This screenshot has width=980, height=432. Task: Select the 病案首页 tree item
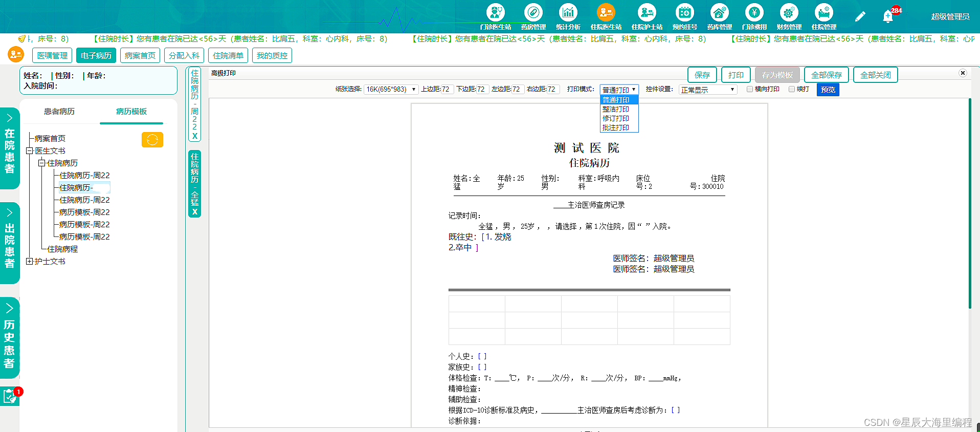[x=50, y=139]
